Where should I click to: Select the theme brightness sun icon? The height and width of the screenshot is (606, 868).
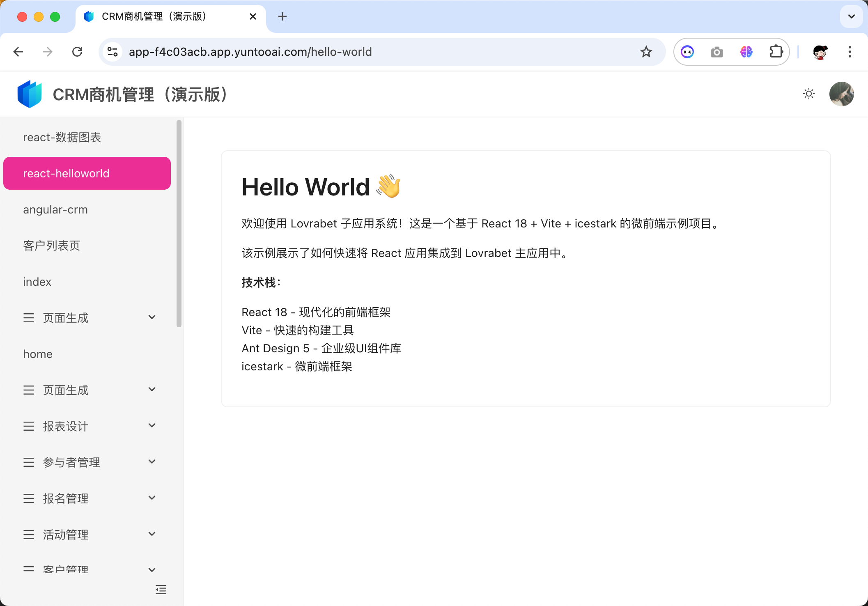[x=808, y=94]
